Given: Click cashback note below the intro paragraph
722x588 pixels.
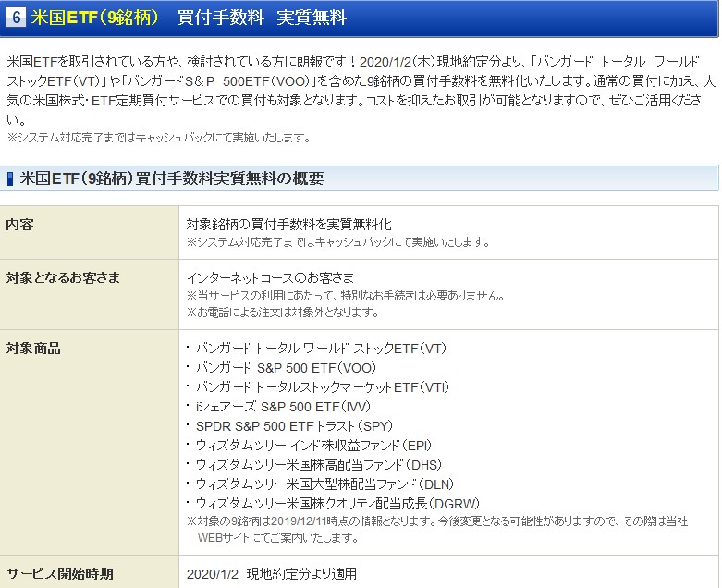Looking at the screenshot, I should [159, 137].
